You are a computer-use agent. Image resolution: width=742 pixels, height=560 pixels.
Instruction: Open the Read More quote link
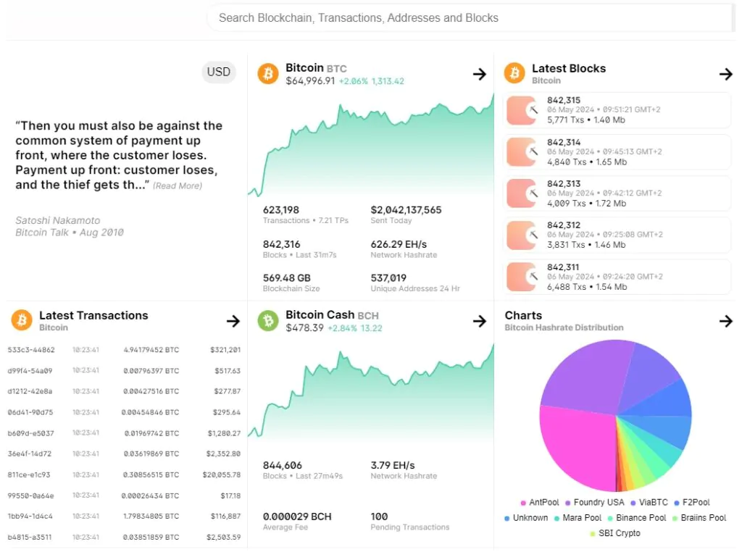click(x=178, y=186)
